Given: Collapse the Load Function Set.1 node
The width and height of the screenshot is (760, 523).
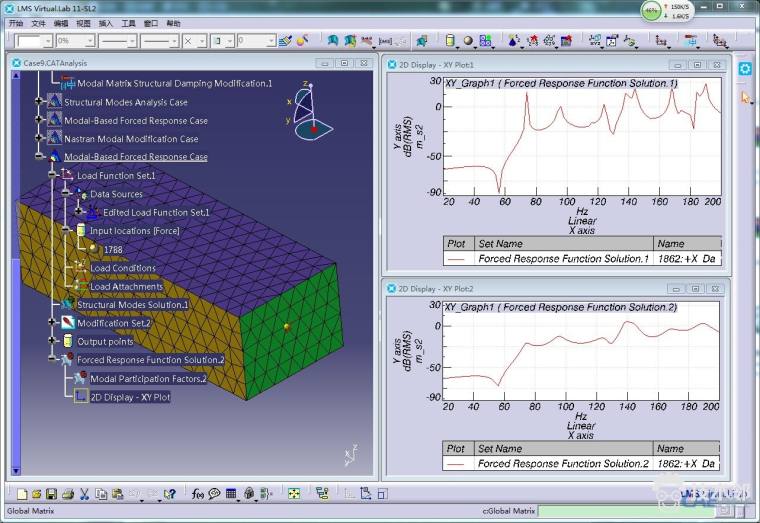Looking at the screenshot, I should (x=53, y=175).
